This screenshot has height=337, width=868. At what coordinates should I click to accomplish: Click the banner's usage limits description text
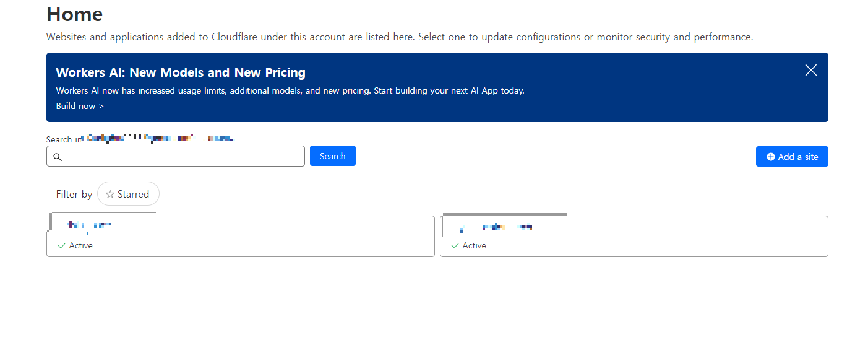(x=290, y=90)
